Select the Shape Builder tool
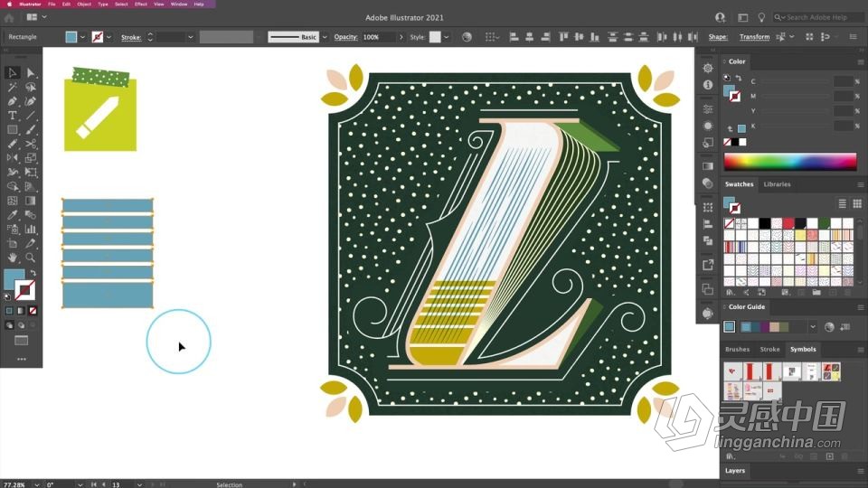Image resolution: width=868 pixels, height=488 pixels. pos(12,187)
